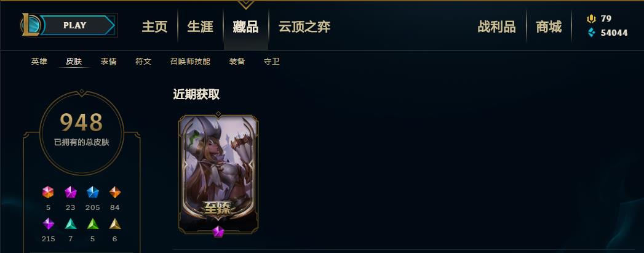Click the RP currency icon showing 79
The image size is (644, 253).
592,18
